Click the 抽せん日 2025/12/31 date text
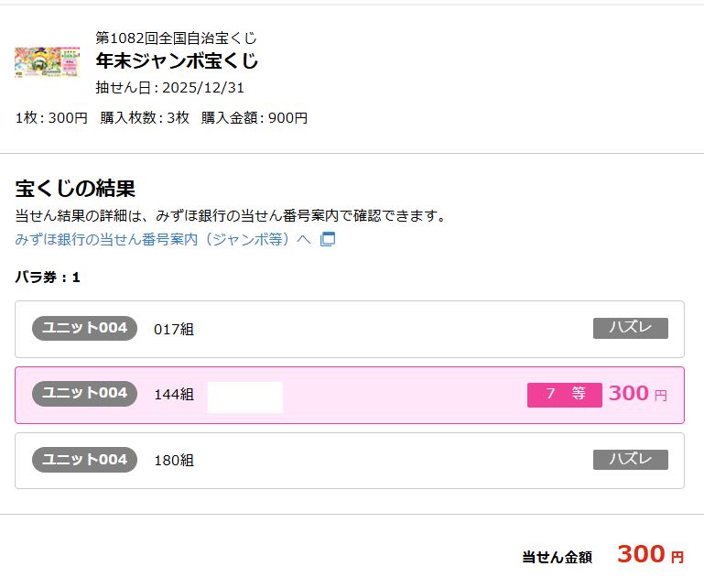704x588 pixels. pos(169,88)
